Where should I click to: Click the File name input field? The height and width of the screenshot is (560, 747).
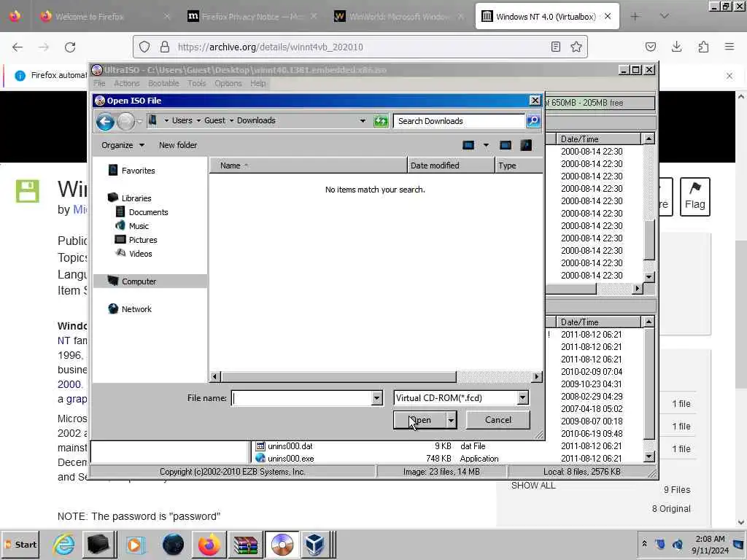pos(301,398)
